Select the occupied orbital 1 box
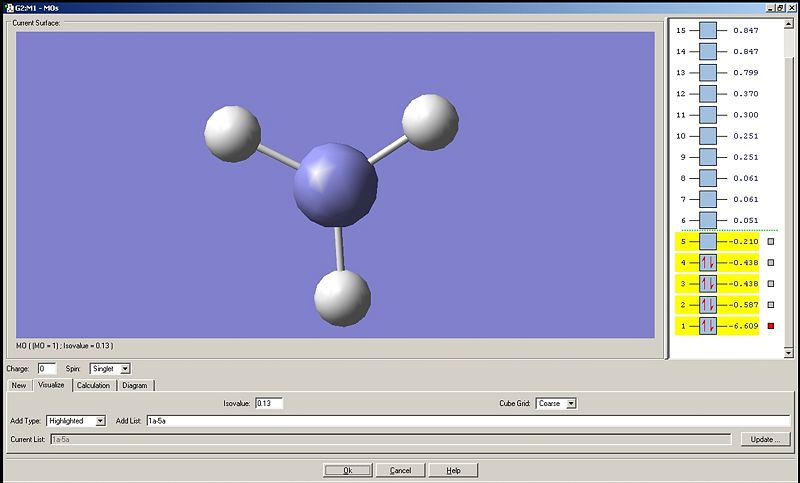 click(708, 326)
